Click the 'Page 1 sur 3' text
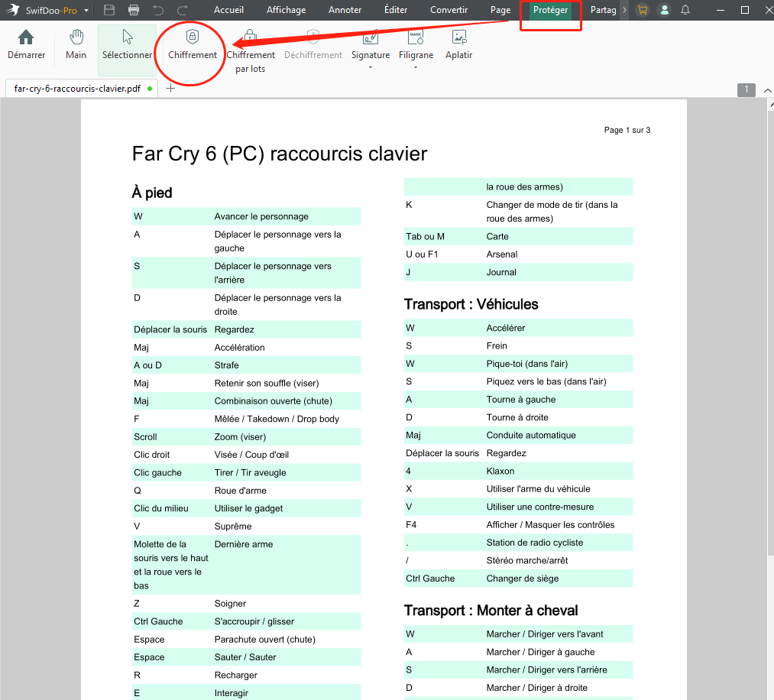The width and height of the screenshot is (774, 700). tap(627, 130)
